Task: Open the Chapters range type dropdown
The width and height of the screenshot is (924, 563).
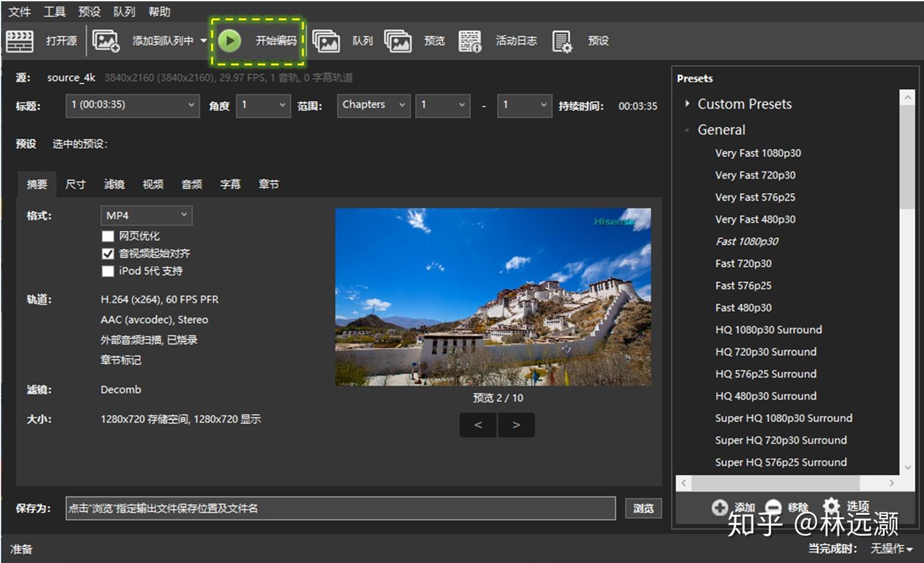Action: [x=373, y=105]
